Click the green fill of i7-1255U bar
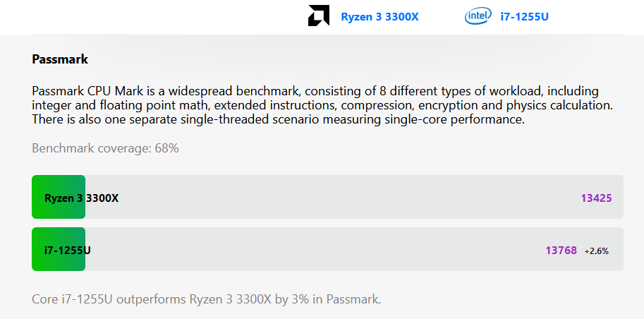 pyautogui.click(x=59, y=249)
